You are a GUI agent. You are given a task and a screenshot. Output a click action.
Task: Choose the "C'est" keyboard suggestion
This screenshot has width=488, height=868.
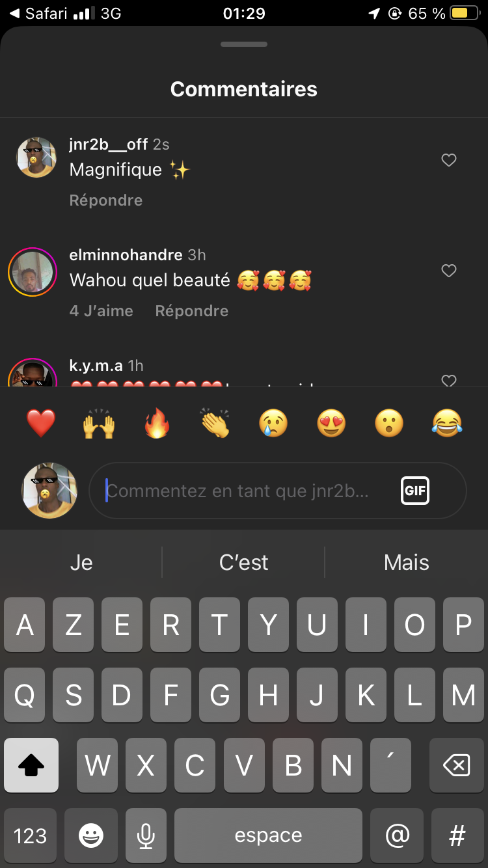coord(244,562)
